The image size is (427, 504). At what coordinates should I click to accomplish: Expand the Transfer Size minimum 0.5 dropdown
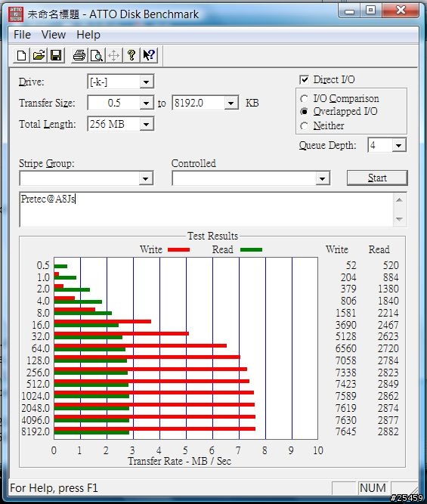(x=146, y=104)
